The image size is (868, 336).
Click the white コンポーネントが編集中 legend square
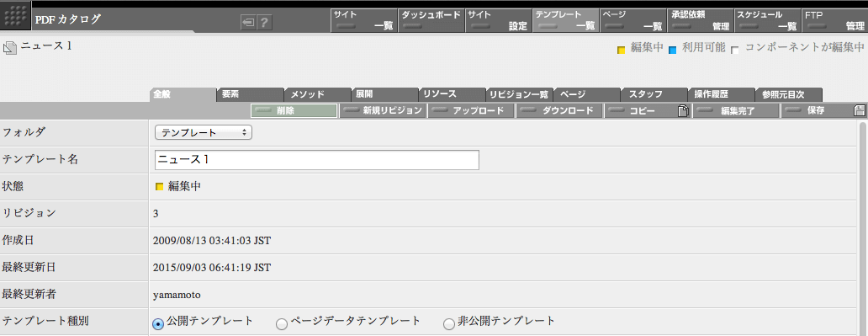(x=735, y=51)
